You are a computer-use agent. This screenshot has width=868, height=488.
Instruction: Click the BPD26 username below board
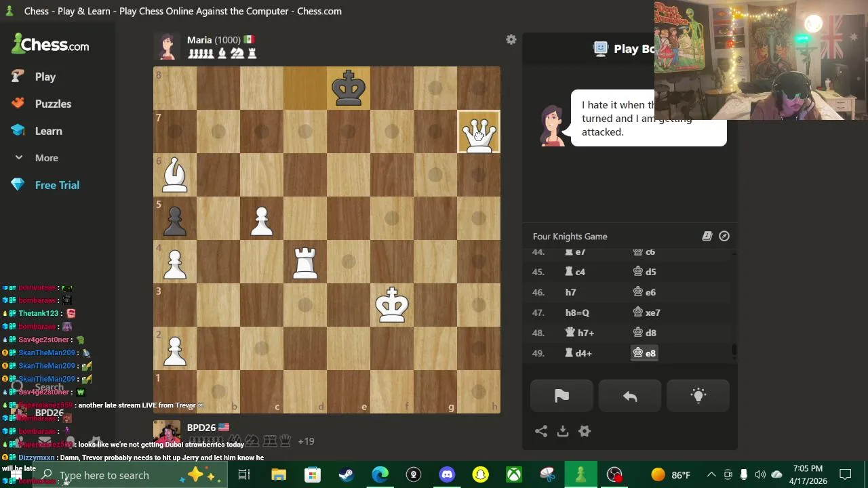pos(201,428)
